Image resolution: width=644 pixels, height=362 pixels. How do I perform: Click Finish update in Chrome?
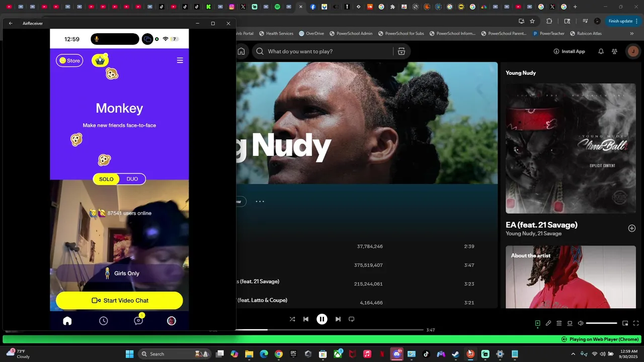coord(623,21)
